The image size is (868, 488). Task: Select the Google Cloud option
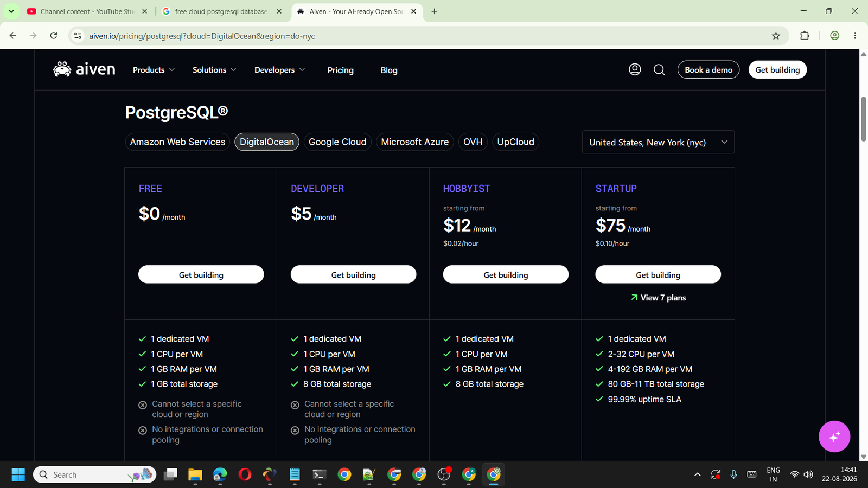pos(337,142)
